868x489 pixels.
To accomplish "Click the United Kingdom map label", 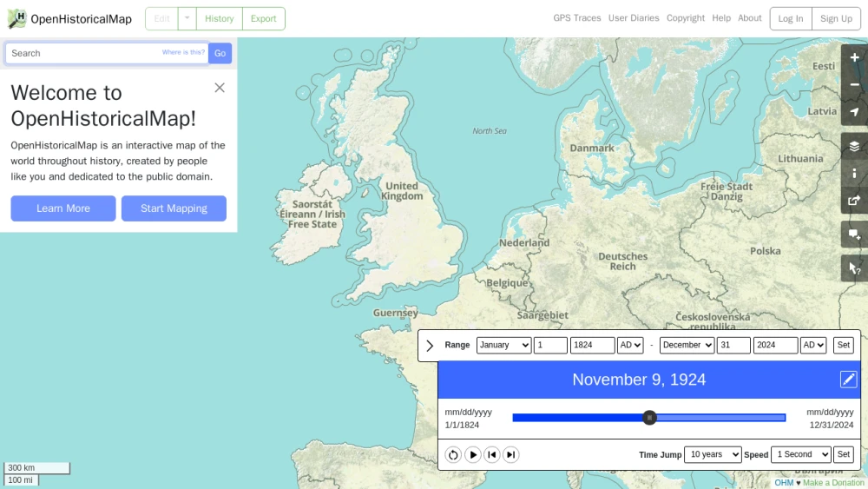I will (x=402, y=191).
